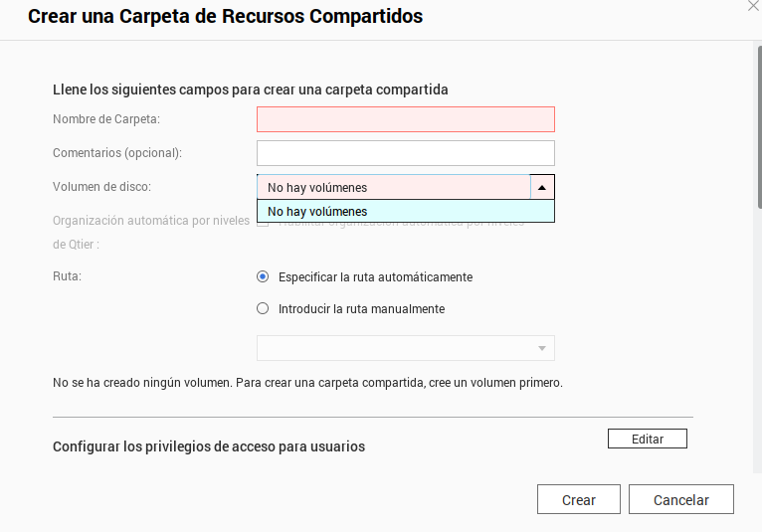Click the Volumen de disco selected value box
Image resolution: width=762 pixels, height=532 pixels.
pos(393,187)
